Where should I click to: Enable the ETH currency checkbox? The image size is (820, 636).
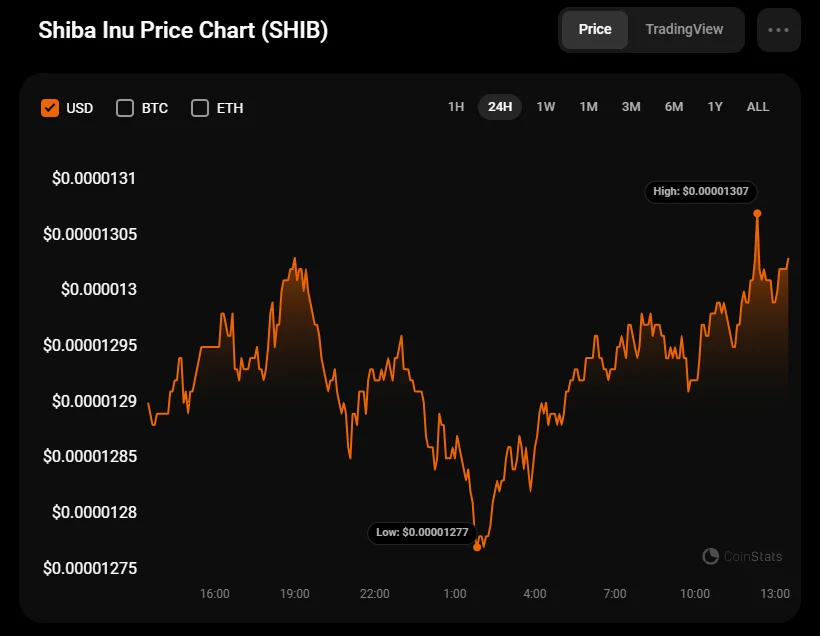[x=200, y=108]
